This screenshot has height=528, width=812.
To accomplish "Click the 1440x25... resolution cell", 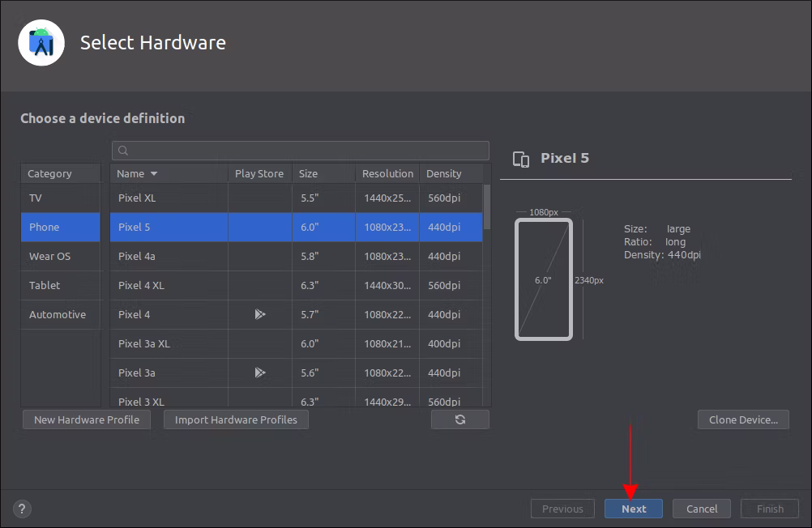I will pos(387,198).
